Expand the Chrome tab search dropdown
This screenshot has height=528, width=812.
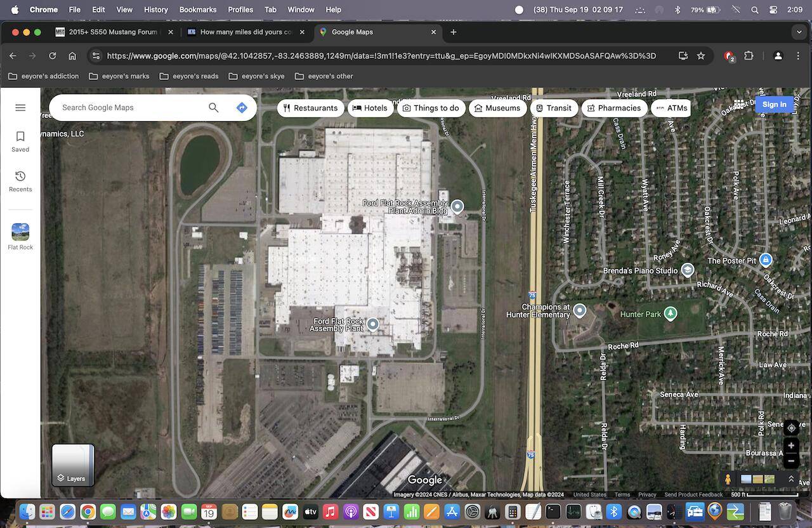click(x=799, y=32)
